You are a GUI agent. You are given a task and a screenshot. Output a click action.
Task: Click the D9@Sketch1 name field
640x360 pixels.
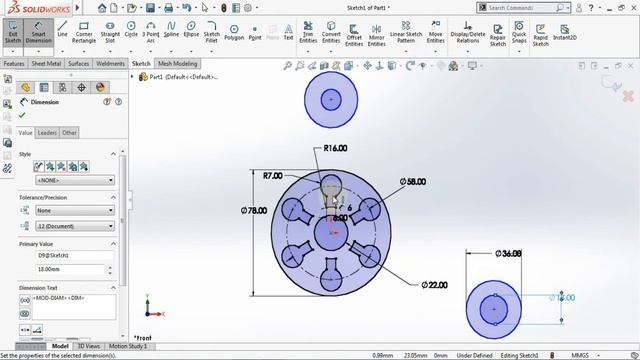(x=75, y=255)
